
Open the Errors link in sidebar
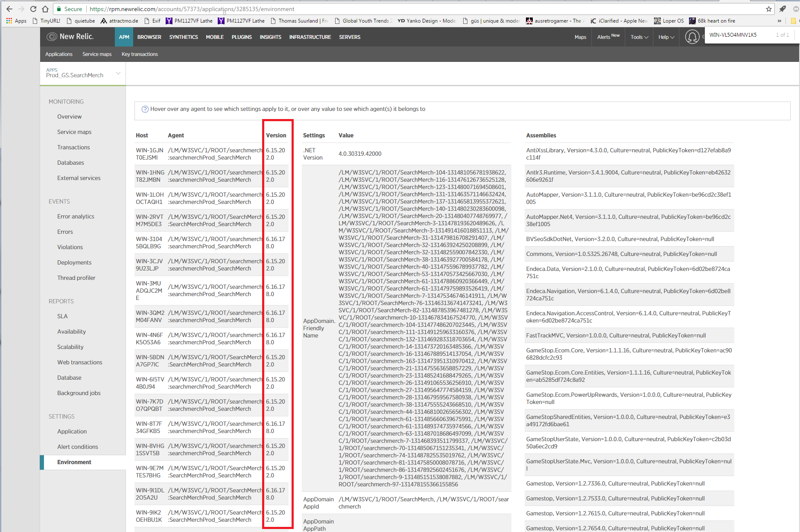click(65, 232)
